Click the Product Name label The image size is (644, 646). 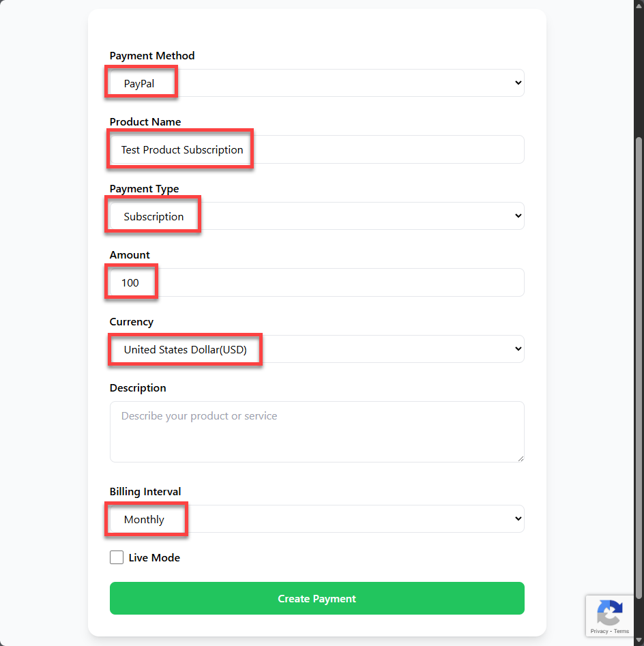[x=145, y=121]
